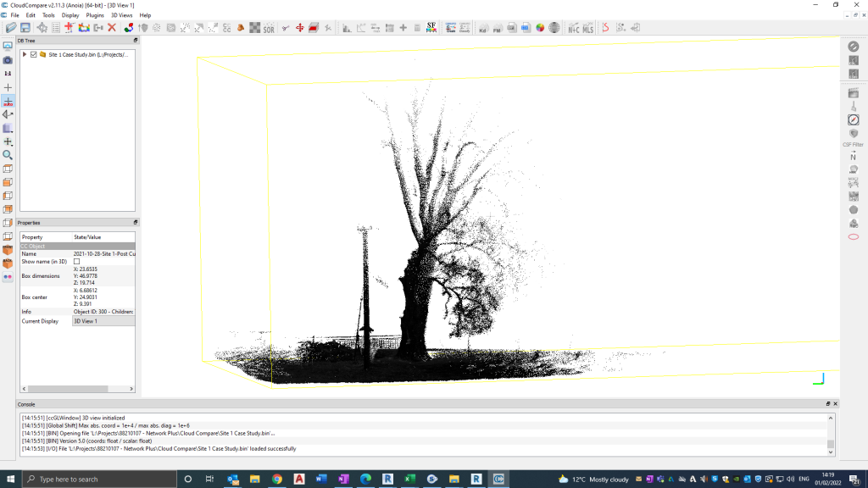Float the Console panel
This screenshot has height=488, width=868.
tap(828, 404)
